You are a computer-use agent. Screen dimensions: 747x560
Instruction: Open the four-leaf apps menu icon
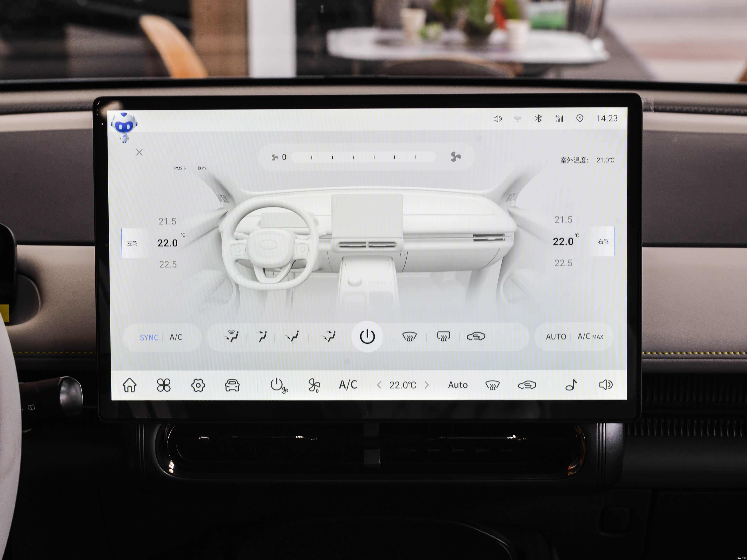164,385
